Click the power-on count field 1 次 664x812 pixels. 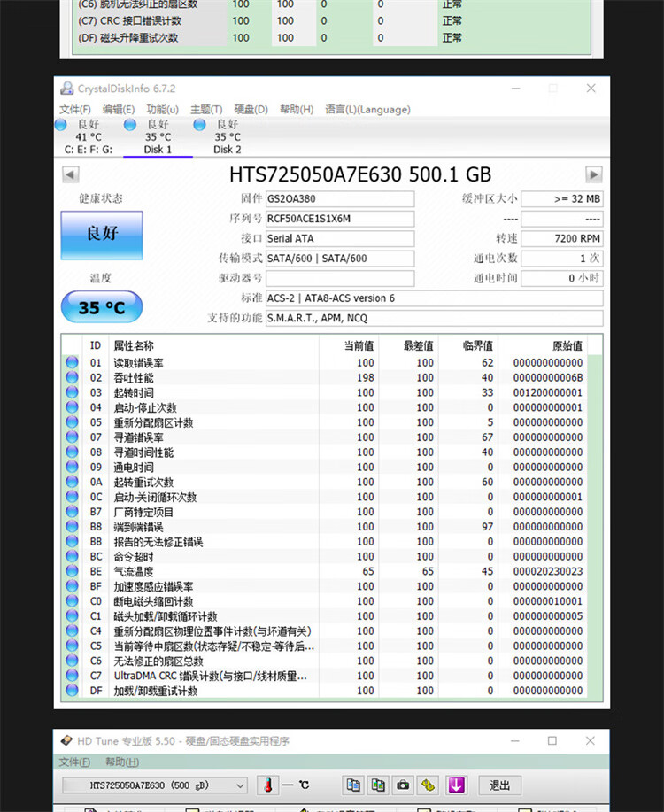[x=562, y=259]
